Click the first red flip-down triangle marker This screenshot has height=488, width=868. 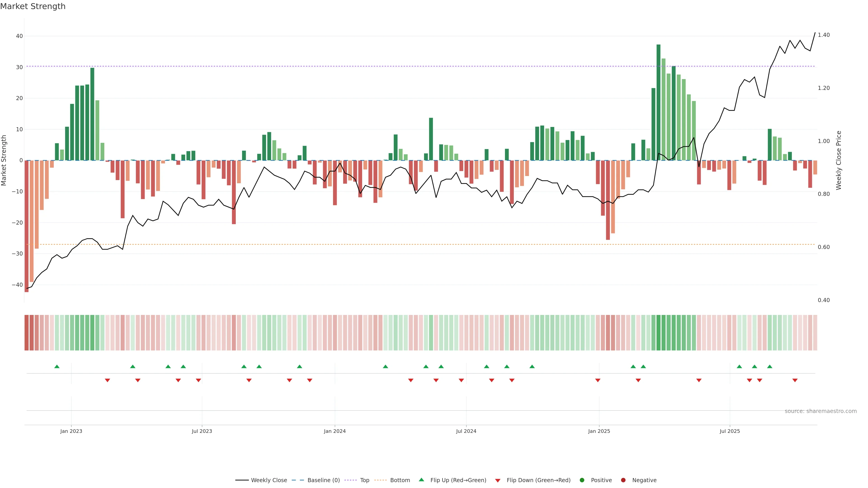click(x=108, y=380)
